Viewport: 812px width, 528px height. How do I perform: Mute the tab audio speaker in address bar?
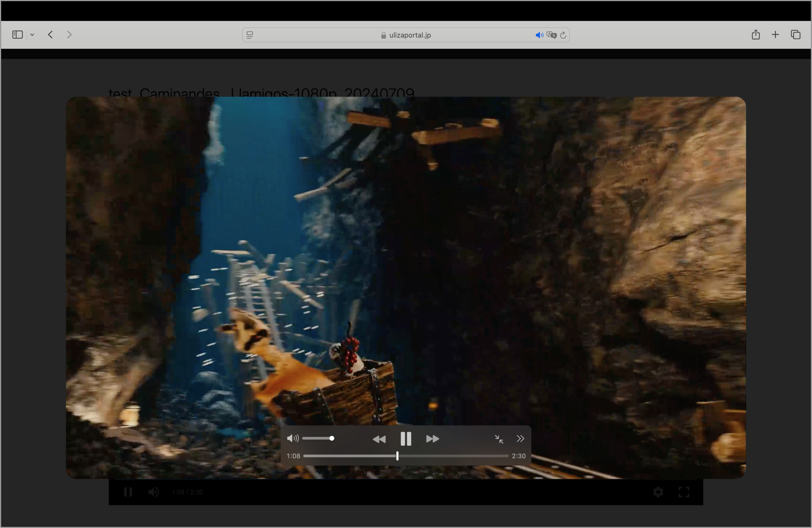pyautogui.click(x=539, y=35)
